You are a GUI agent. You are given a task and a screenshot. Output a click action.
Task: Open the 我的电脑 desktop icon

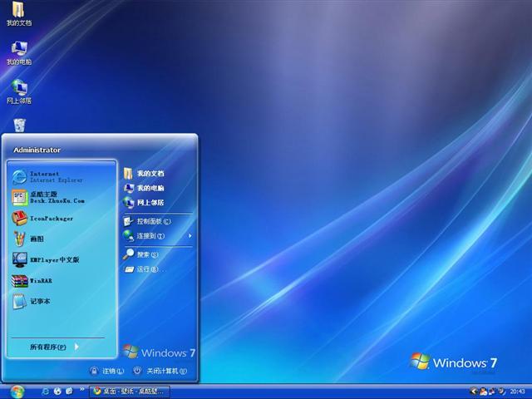coord(19,53)
